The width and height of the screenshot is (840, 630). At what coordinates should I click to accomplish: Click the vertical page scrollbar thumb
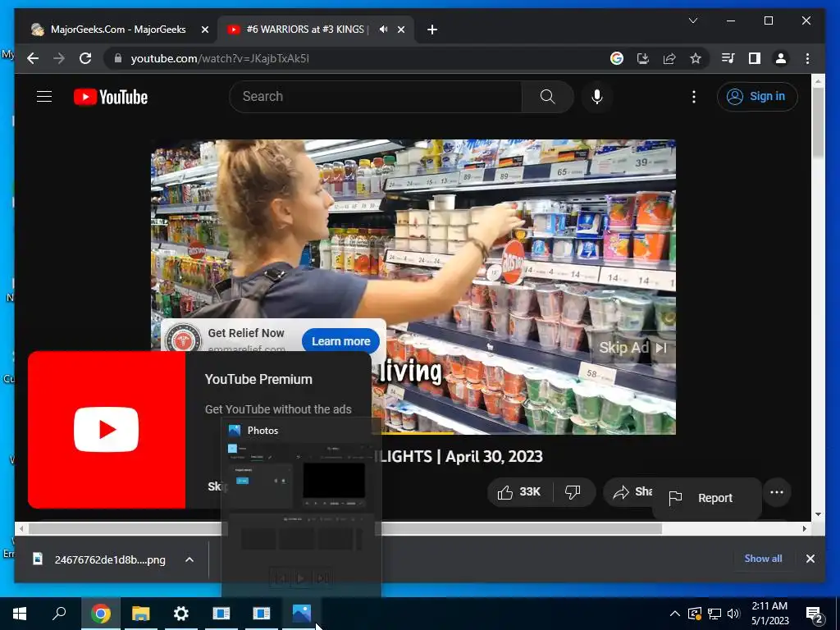click(818, 122)
